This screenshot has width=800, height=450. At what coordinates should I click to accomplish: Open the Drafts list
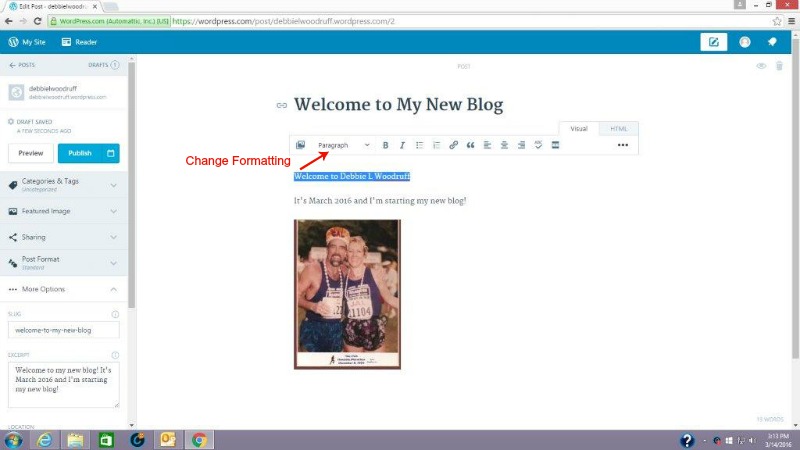click(104, 65)
